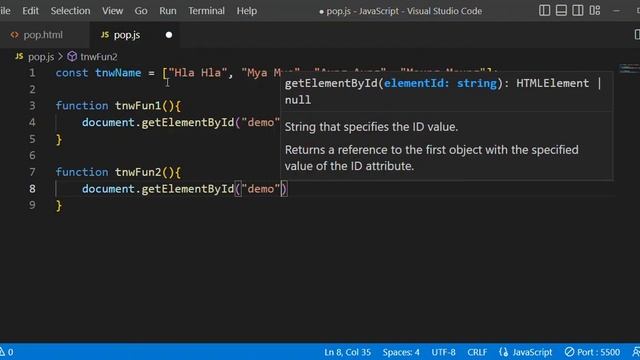640x360 pixels.
Task: Click line number 1 in the gutter
Action: coord(32,73)
